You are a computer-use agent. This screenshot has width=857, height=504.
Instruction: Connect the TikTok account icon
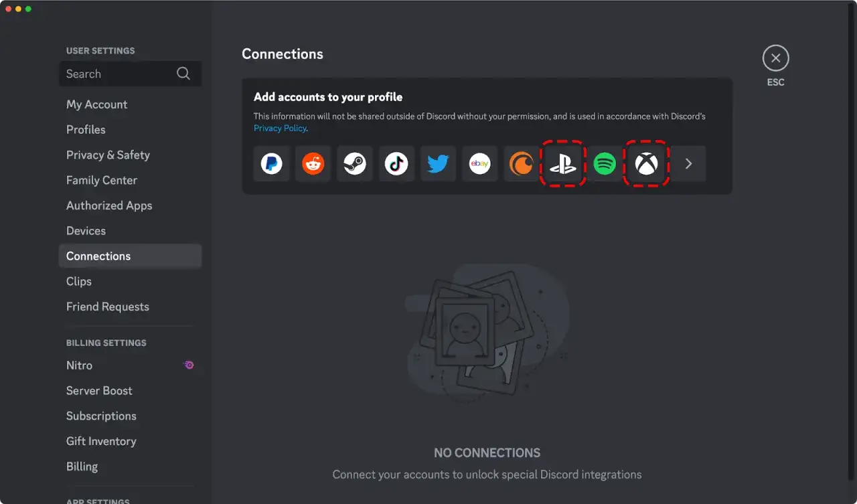pos(396,164)
